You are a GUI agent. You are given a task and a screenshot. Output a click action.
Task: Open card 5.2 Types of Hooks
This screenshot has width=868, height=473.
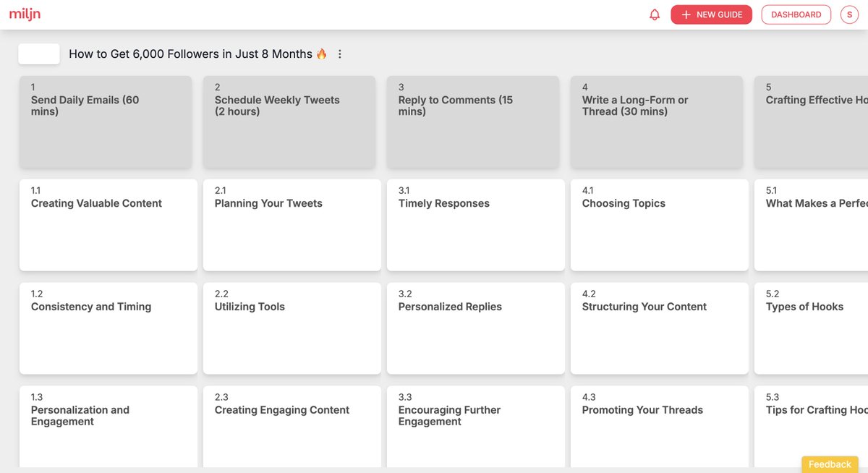click(x=811, y=328)
